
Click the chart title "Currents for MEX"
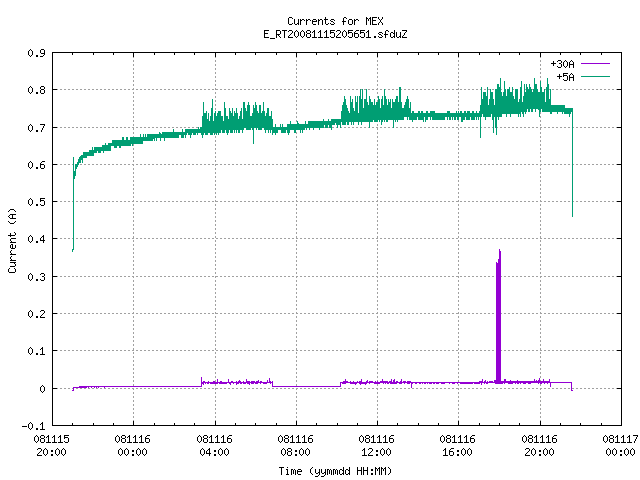(335, 21)
